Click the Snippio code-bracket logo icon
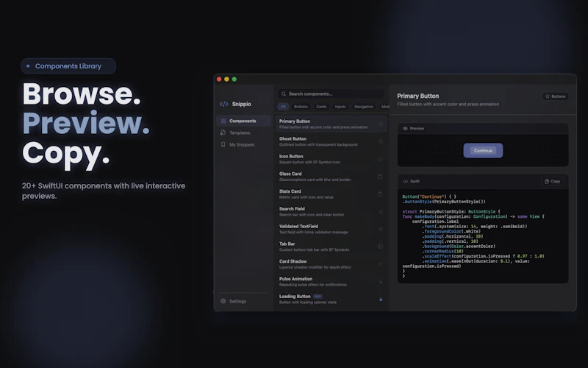Image resolution: width=588 pixels, height=368 pixels. pyautogui.click(x=224, y=104)
